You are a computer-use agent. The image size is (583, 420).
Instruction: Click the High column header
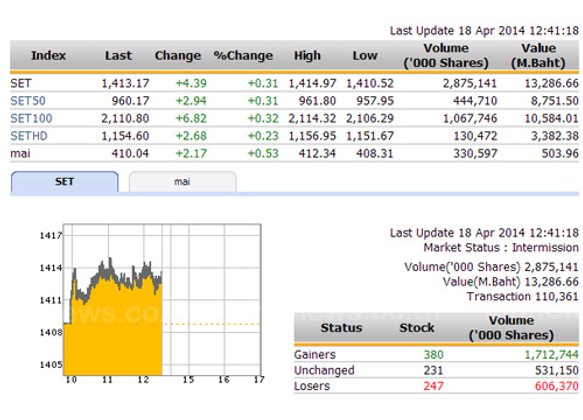(307, 56)
